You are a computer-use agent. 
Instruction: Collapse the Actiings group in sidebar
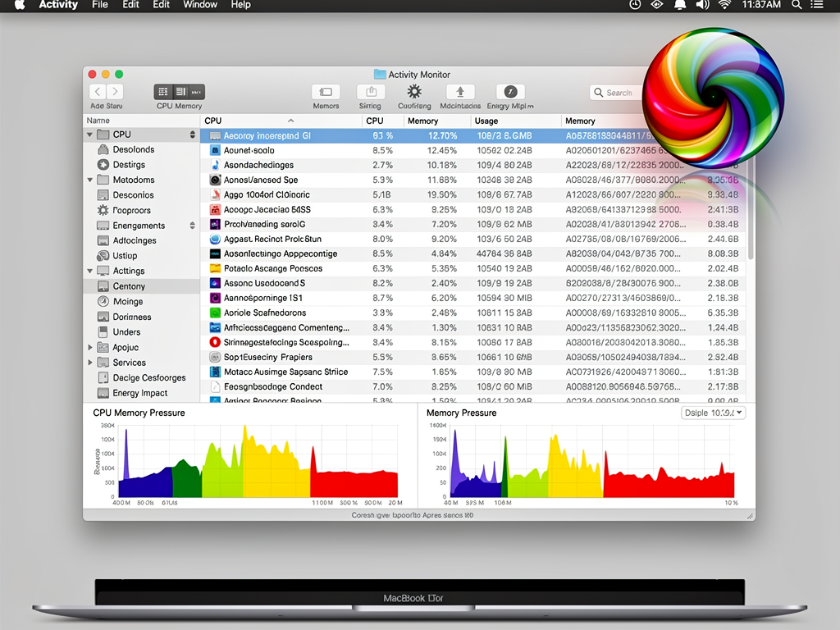pos(89,271)
